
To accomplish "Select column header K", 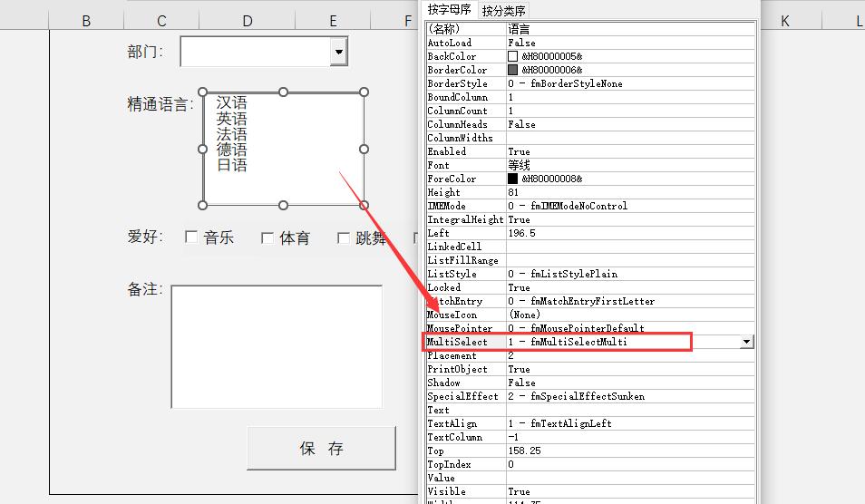I will [784, 21].
